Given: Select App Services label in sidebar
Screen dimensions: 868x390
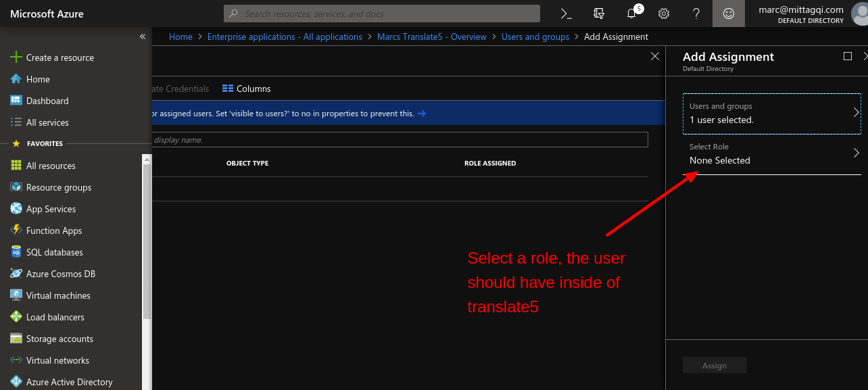Looking at the screenshot, I should point(51,209).
